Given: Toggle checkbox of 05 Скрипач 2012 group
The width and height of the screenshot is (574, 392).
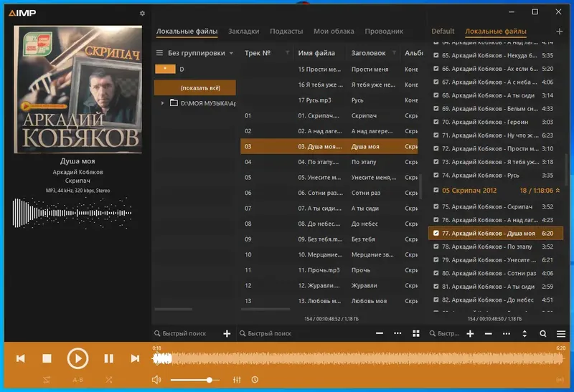Looking at the screenshot, I should [x=436, y=190].
